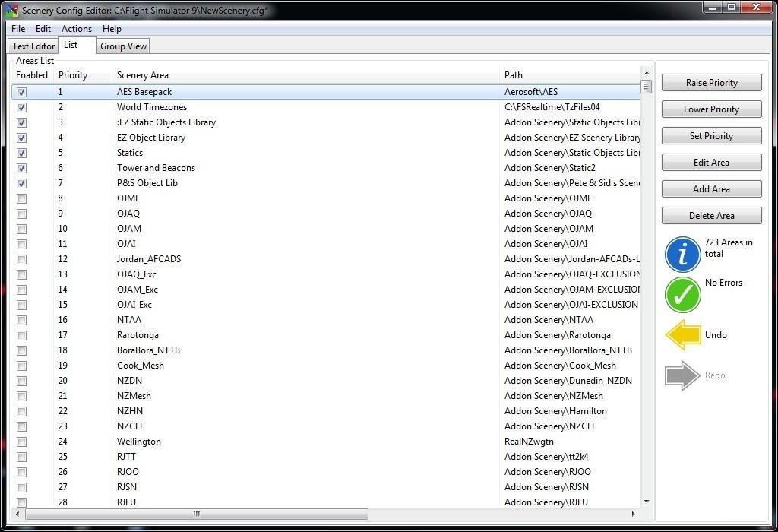Select the OJAM scenery area row

pyautogui.click(x=325, y=229)
